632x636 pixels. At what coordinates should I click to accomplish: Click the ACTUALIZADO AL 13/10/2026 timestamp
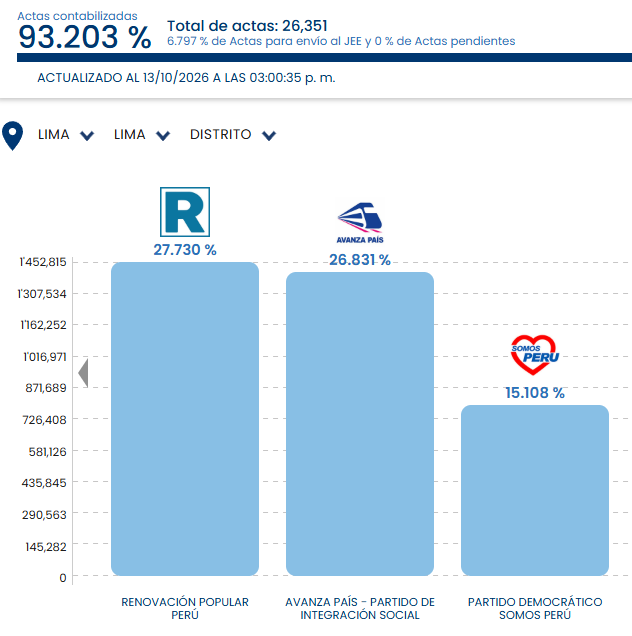click(186, 77)
